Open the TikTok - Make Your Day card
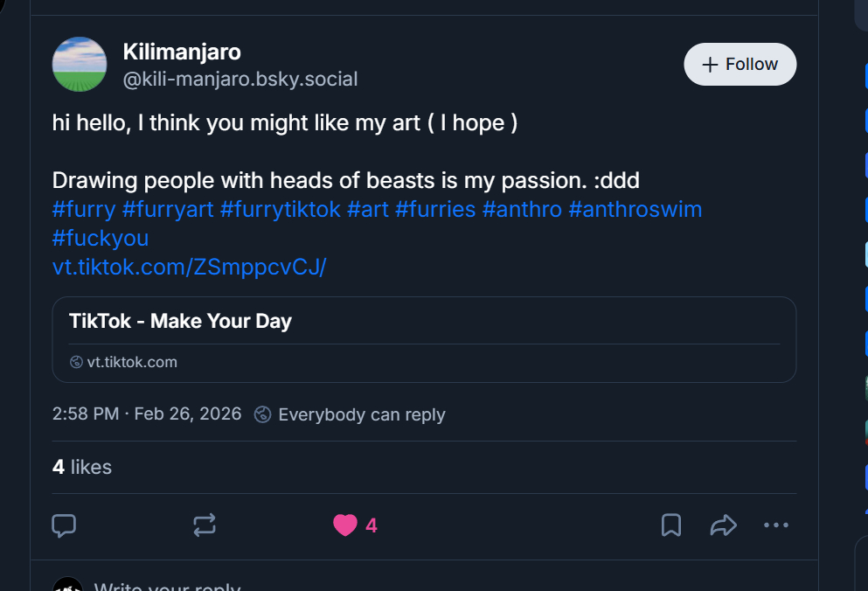The width and height of the screenshot is (868, 591). click(x=424, y=339)
